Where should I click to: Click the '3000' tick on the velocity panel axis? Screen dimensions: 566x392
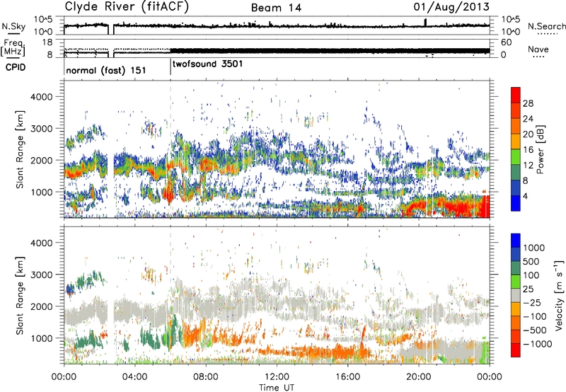pos(41,275)
